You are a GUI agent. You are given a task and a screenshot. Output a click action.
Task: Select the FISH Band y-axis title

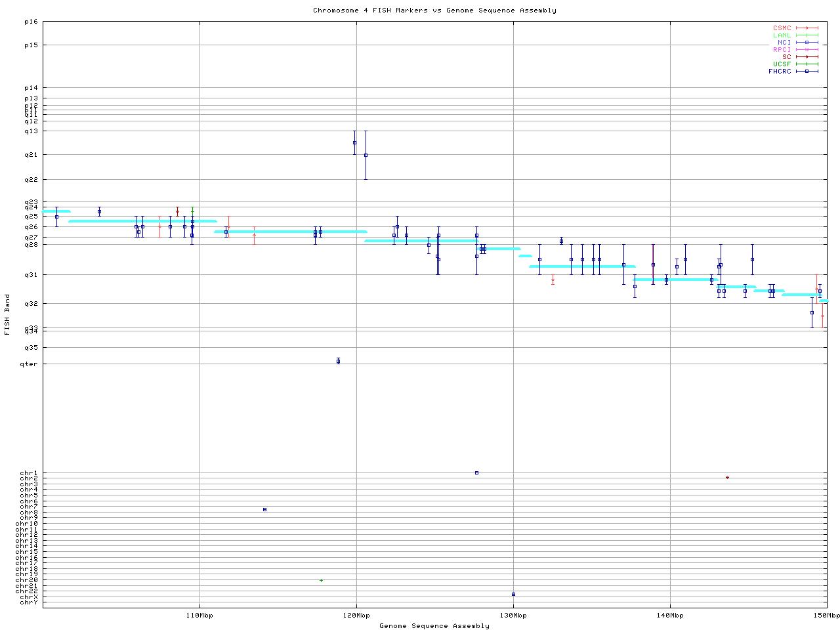(x=7, y=314)
